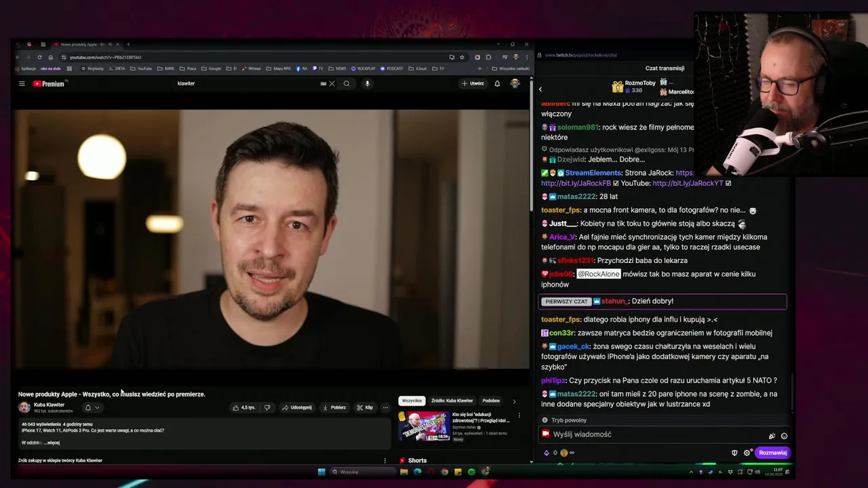Screen dimensions: 868x488
Task: Open the Praca bookmarks folder
Action: coord(188,68)
